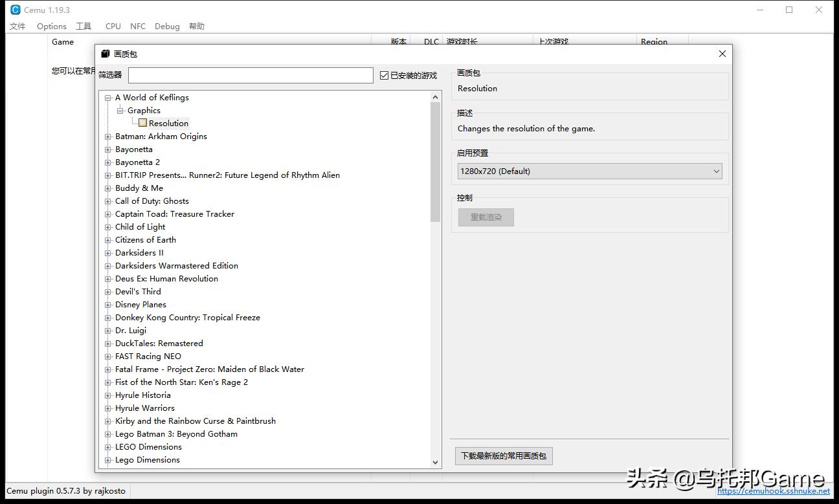Expand Batman: Arkham Origins tree node
839x504 pixels.
coord(108,137)
